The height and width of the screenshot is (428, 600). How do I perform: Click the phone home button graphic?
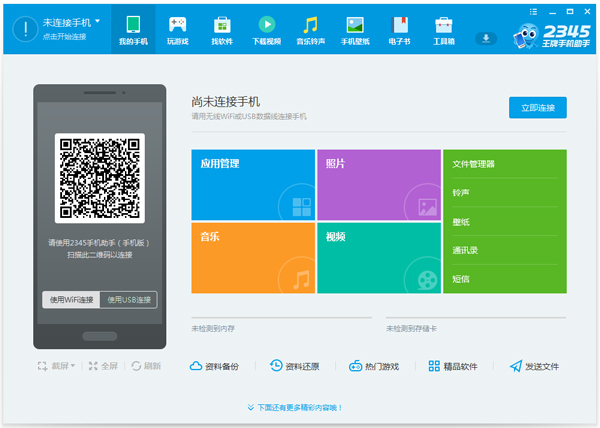(99, 336)
